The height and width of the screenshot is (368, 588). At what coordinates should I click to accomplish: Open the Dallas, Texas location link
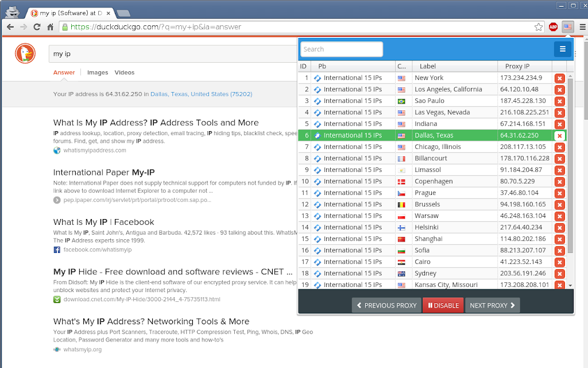pyautogui.click(x=202, y=94)
